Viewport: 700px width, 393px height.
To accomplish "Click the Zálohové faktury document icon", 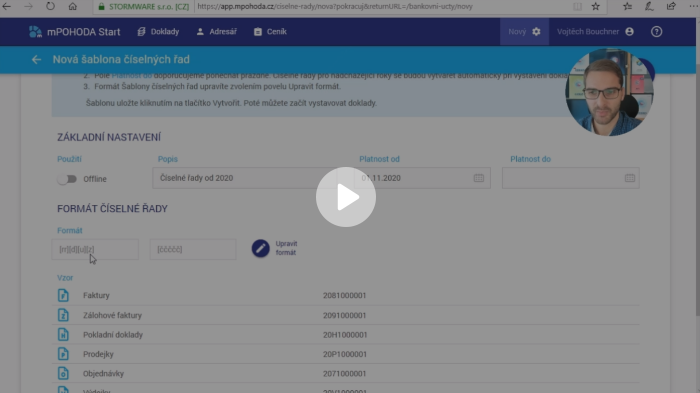I will coord(63,315).
